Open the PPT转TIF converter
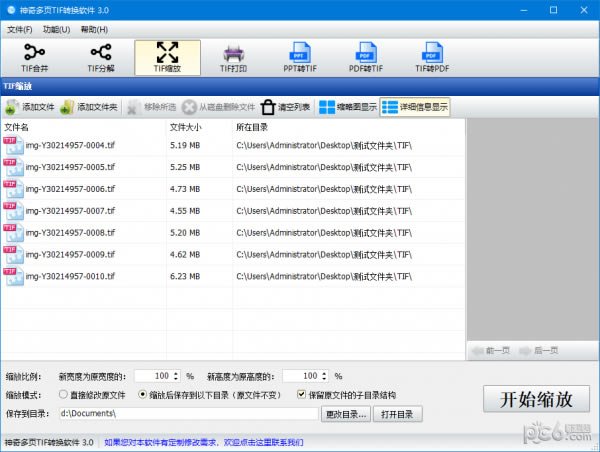The image size is (600, 452). [300, 58]
